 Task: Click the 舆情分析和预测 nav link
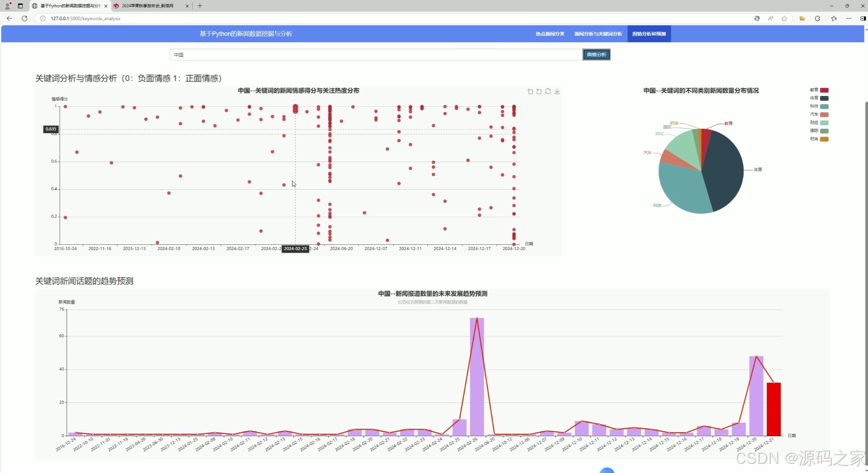coord(649,34)
